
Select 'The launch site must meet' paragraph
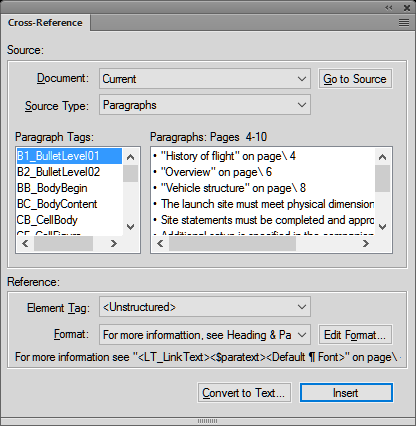(x=263, y=204)
